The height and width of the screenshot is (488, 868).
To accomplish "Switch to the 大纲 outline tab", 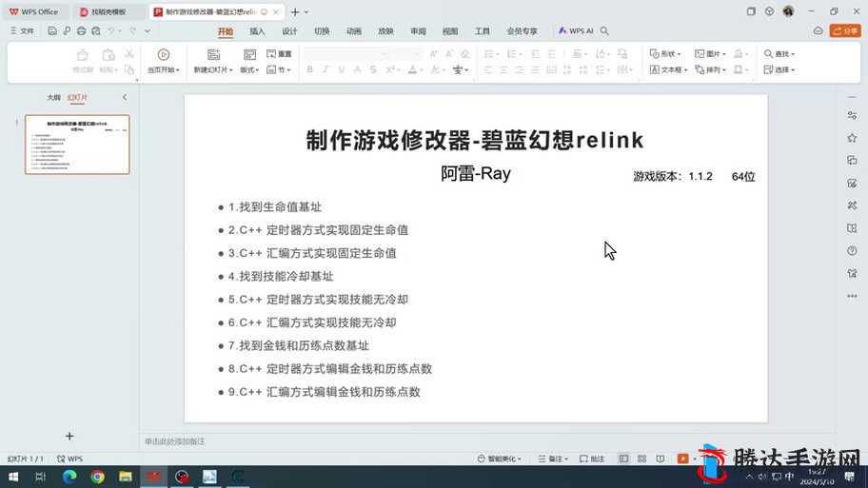I will (x=53, y=97).
